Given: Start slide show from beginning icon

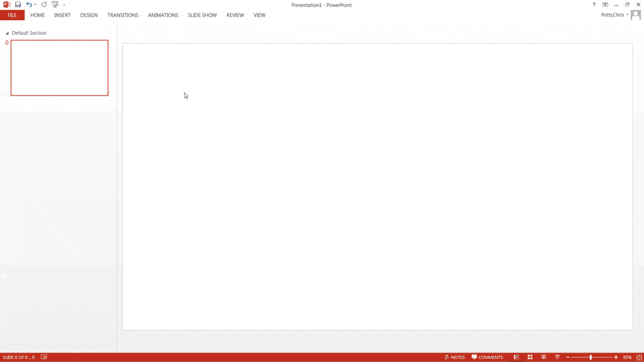Looking at the screenshot, I should pyautogui.click(x=55, y=5).
